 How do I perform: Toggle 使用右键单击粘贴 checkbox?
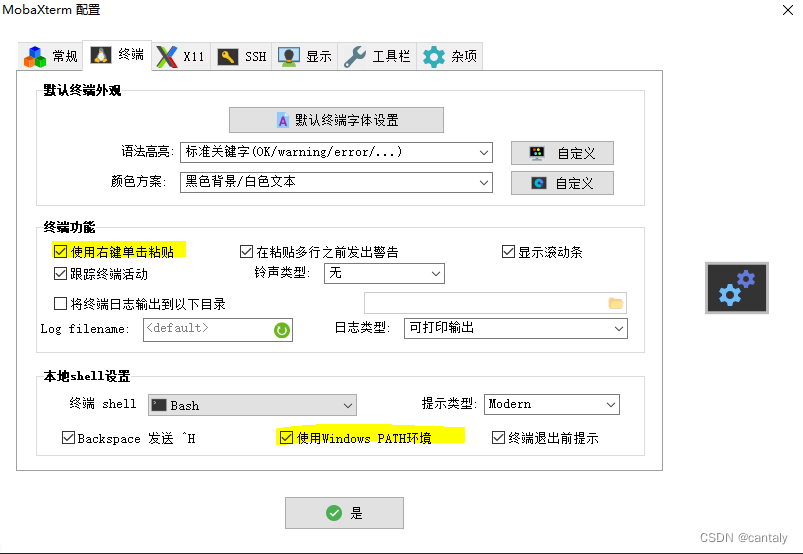[60, 251]
